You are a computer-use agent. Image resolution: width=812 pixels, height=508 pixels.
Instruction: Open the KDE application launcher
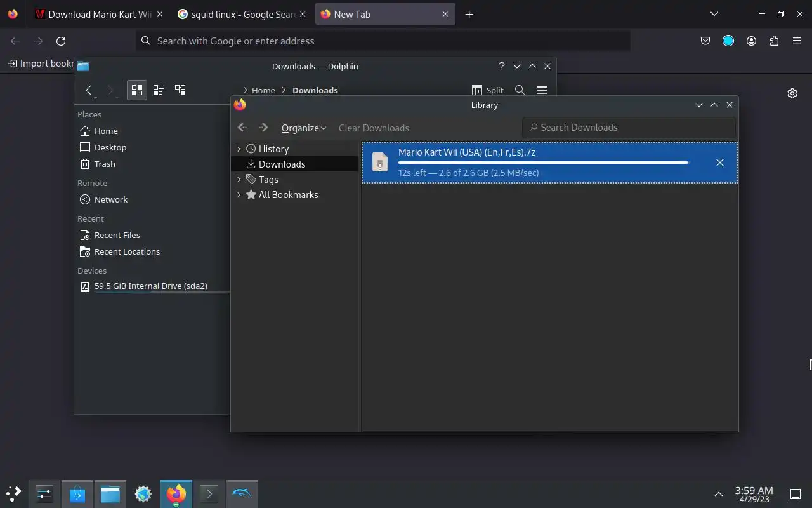tap(13, 493)
